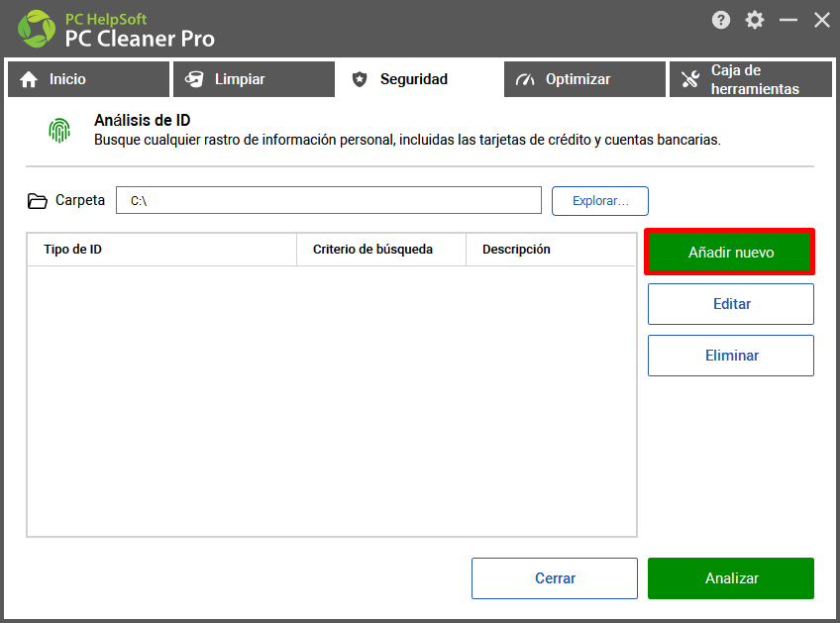Open settings via the gear icon

tap(754, 21)
